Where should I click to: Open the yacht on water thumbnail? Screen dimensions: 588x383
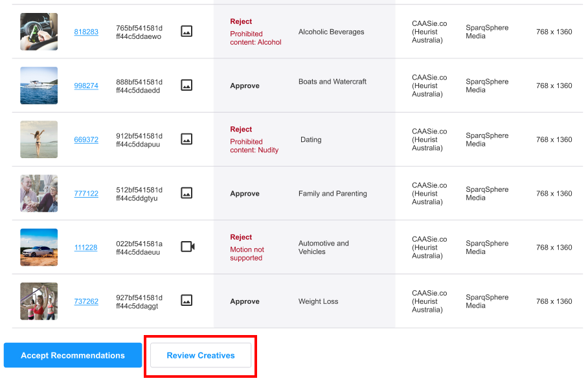(x=39, y=86)
